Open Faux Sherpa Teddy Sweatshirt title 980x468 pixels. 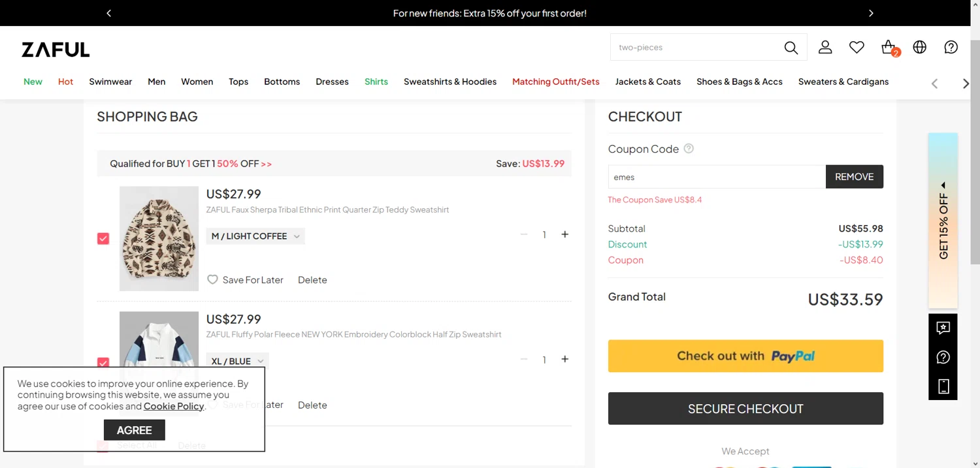[327, 210]
